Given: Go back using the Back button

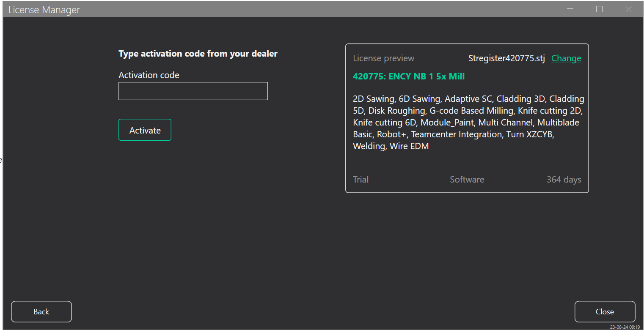Looking at the screenshot, I should (x=41, y=312).
